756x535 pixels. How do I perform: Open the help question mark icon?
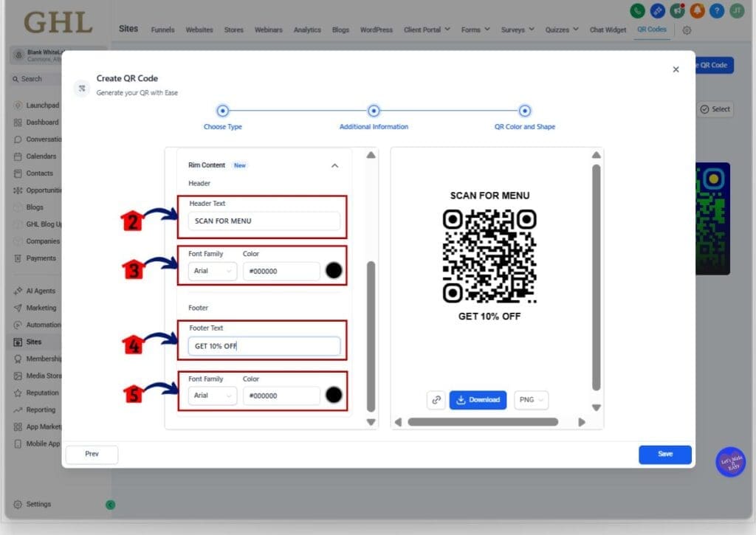[717, 10]
